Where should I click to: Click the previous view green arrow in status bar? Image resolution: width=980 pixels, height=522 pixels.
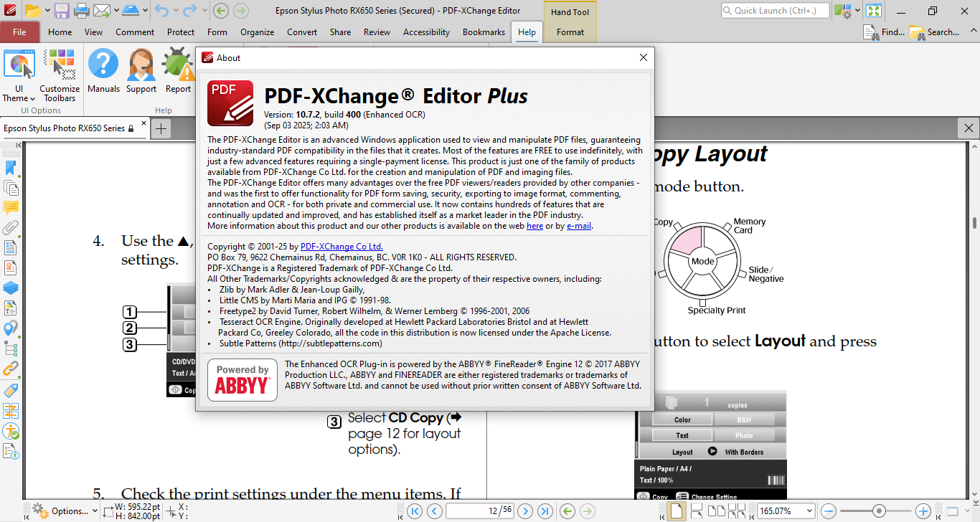[567, 511]
